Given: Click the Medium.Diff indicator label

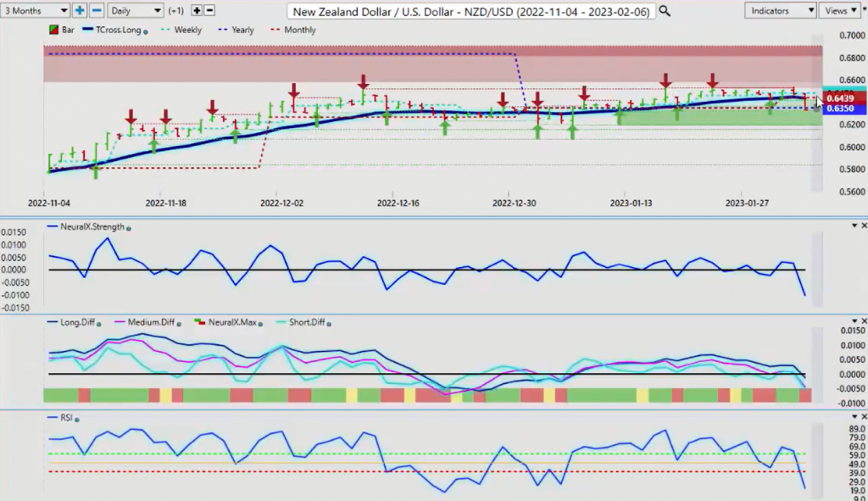Looking at the screenshot, I should 151,322.
